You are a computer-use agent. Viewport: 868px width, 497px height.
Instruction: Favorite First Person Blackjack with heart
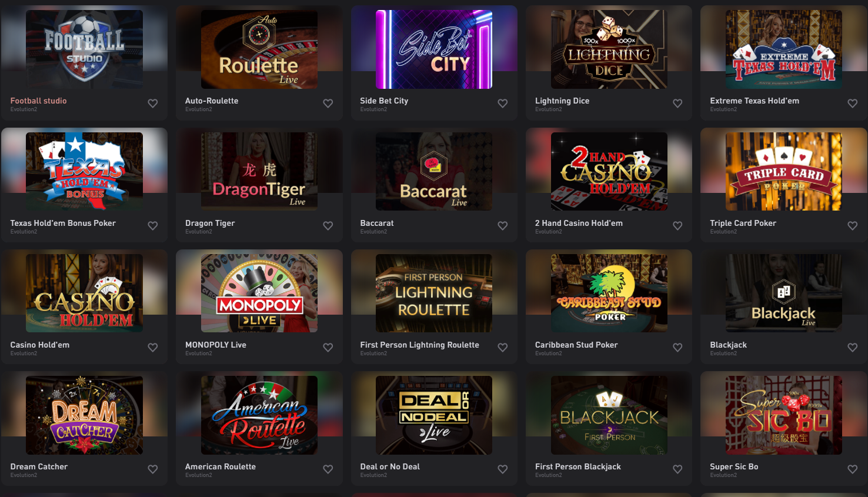(677, 469)
